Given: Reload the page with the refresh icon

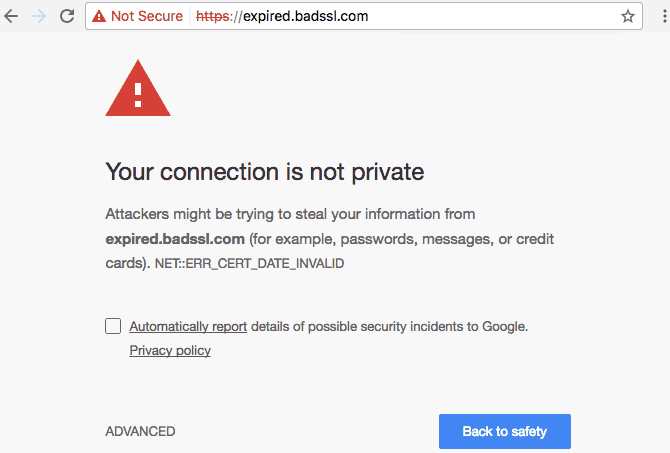Looking at the screenshot, I should 66,16.
